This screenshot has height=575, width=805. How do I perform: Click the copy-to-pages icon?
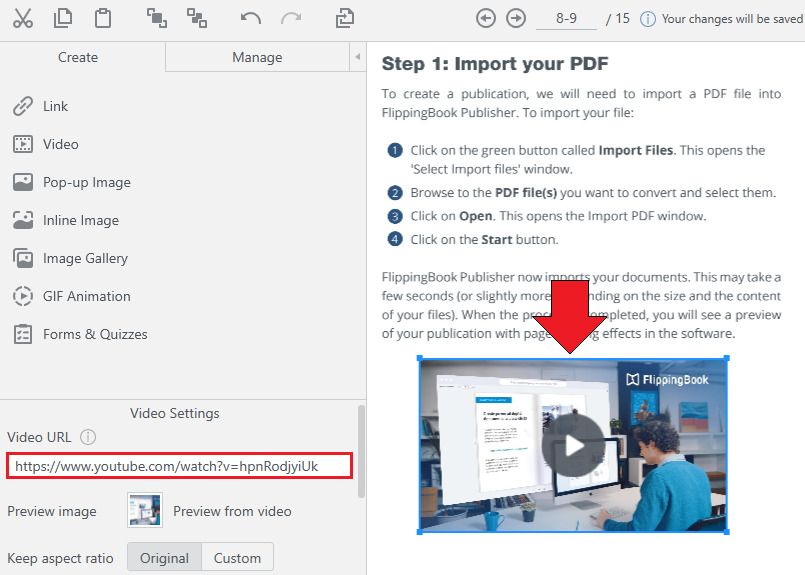(344, 18)
